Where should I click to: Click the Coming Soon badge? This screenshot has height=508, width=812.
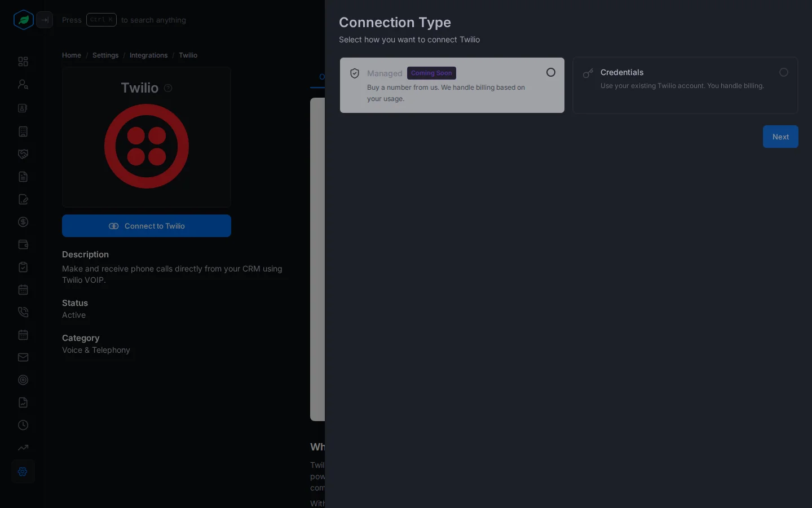tap(431, 73)
